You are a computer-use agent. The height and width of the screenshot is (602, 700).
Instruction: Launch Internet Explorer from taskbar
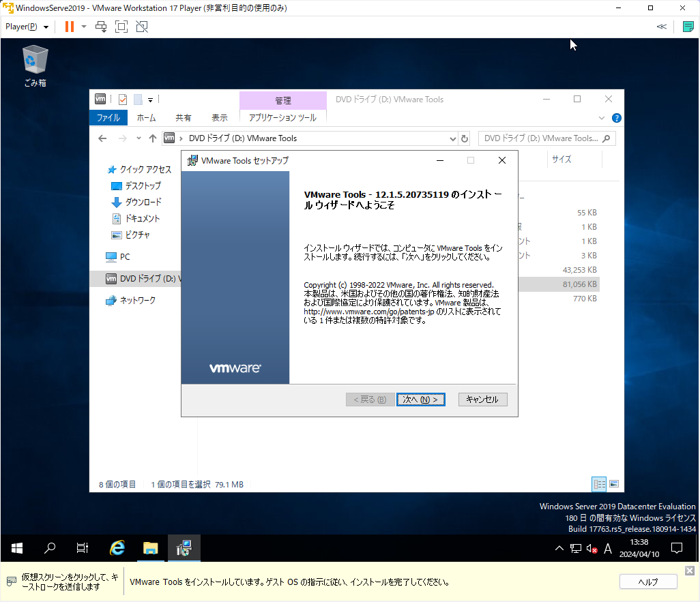click(117, 548)
